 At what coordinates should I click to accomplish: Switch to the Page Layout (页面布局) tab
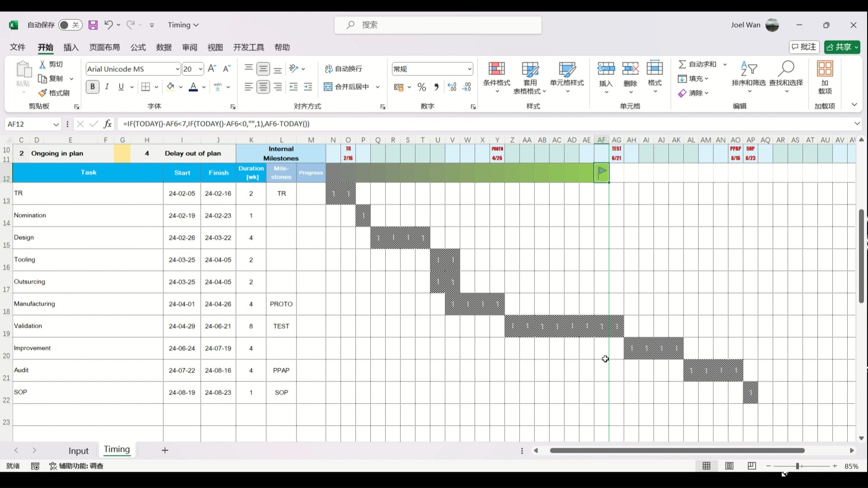pyautogui.click(x=104, y=47)
